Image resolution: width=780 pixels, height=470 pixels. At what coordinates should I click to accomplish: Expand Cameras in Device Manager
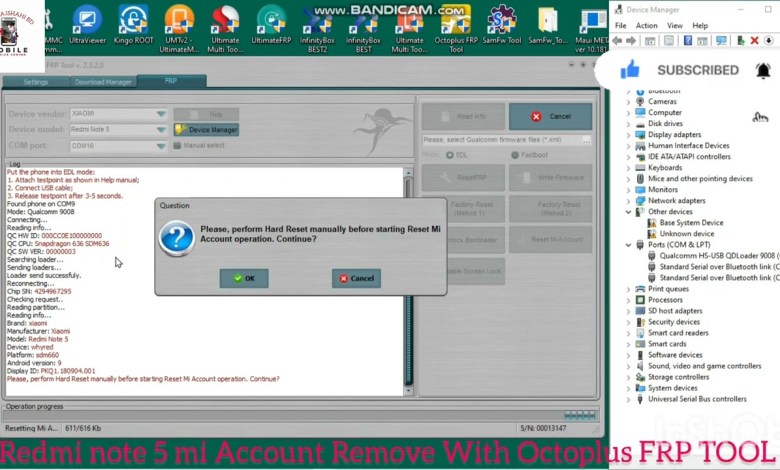pyautogui.click(x=628, y=102)
